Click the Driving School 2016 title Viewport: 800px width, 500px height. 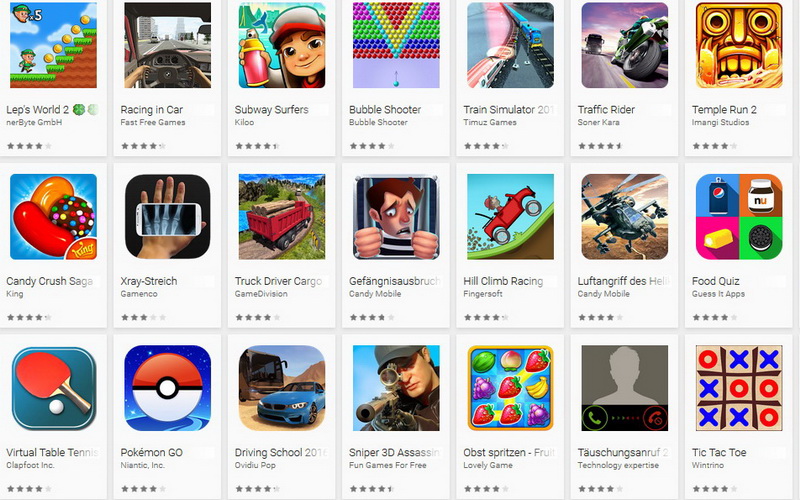(281, 453)
